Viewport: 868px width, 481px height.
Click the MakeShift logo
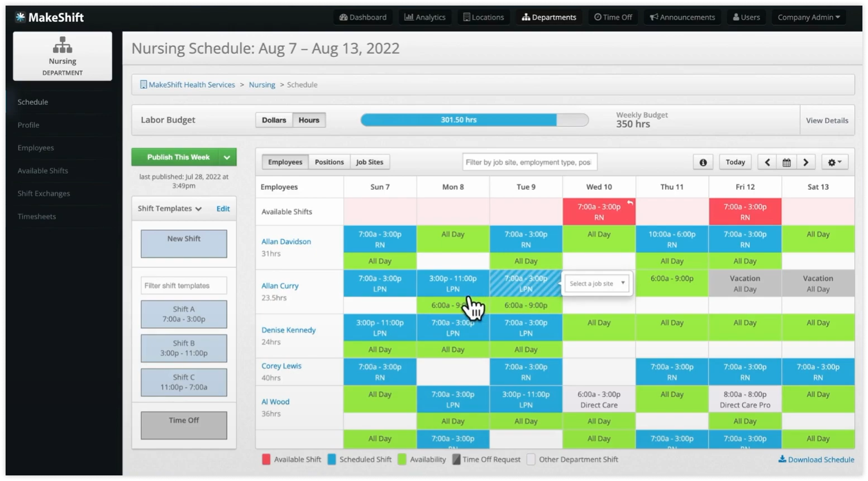click(49, 17)
